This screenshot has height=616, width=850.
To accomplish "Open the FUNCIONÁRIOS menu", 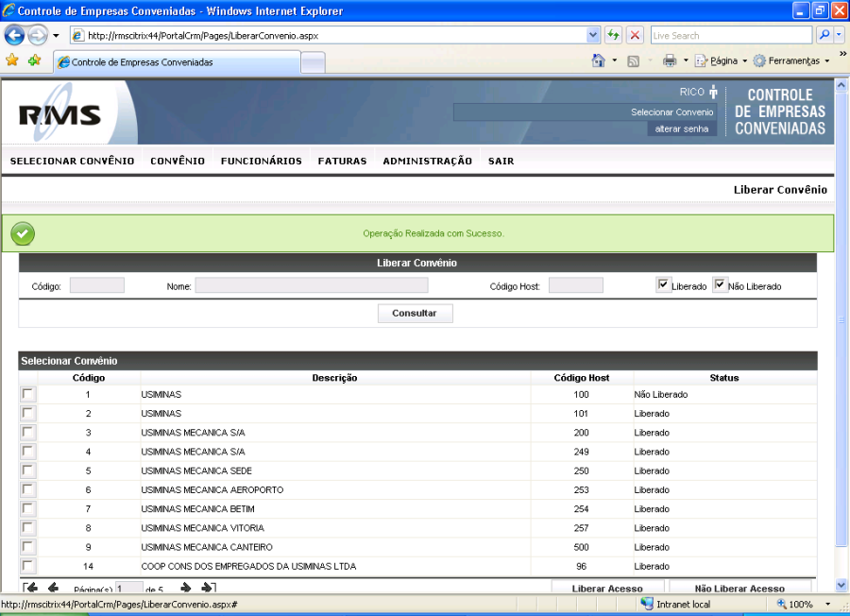I will coord(262,161).
